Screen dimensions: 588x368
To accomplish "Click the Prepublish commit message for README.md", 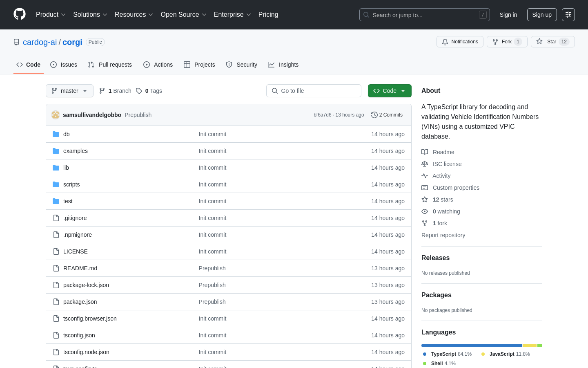I will coord(212,268).
